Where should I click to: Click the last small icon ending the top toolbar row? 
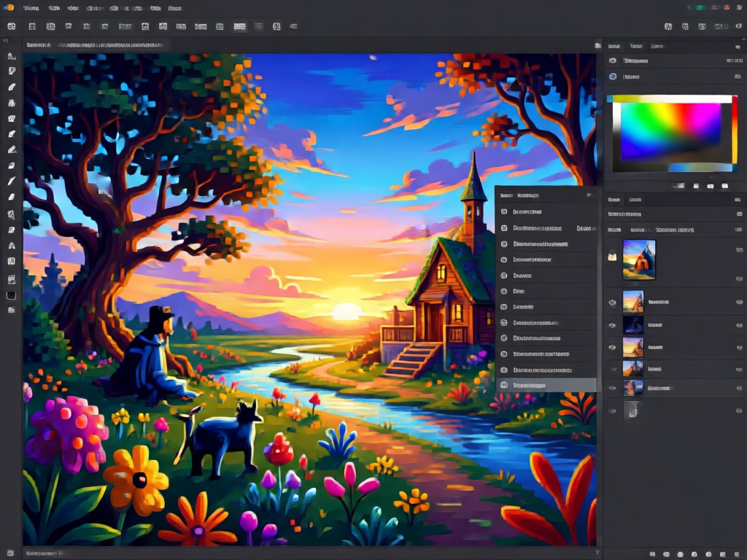[x=294, y=26]
